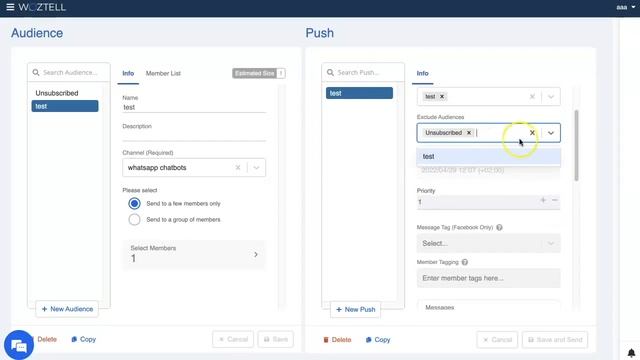
Task: Open the Push Info tab
Action: pos(422,73)
